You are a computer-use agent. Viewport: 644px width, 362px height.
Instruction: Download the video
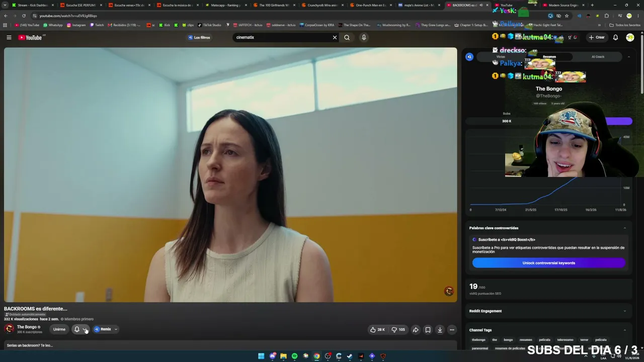[x=440, y=329]
